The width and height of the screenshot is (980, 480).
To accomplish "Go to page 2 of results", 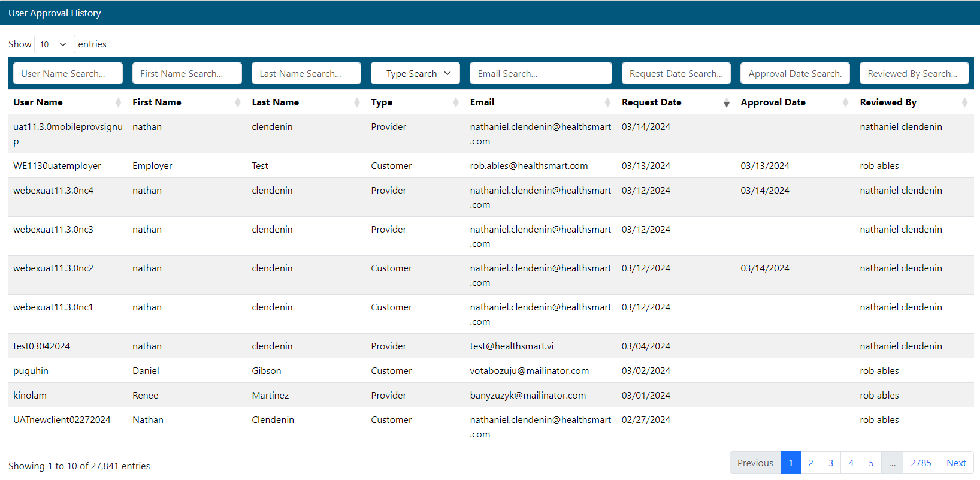I will [x=810, y=463].
